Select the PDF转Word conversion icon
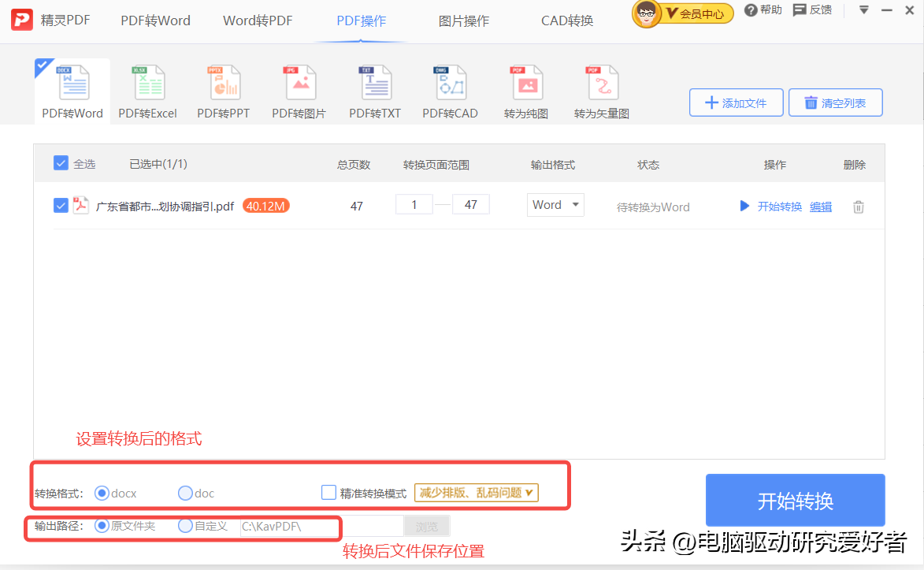This screenshot has height=570, width=924. [x=73, y=84]
